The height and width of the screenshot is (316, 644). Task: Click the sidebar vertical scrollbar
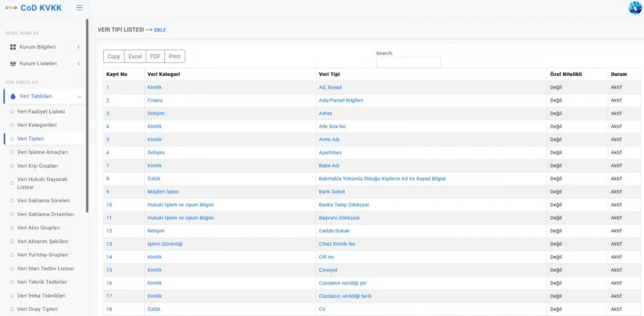87,116
